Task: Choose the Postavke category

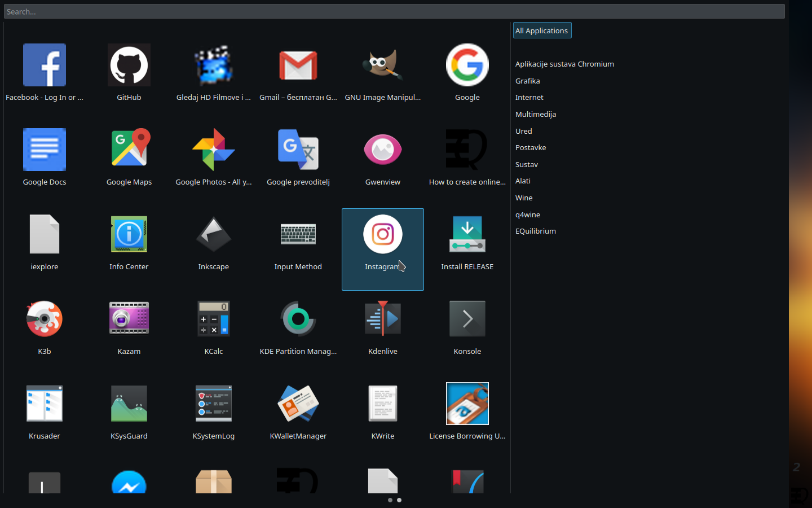Action: pos(531,147)
